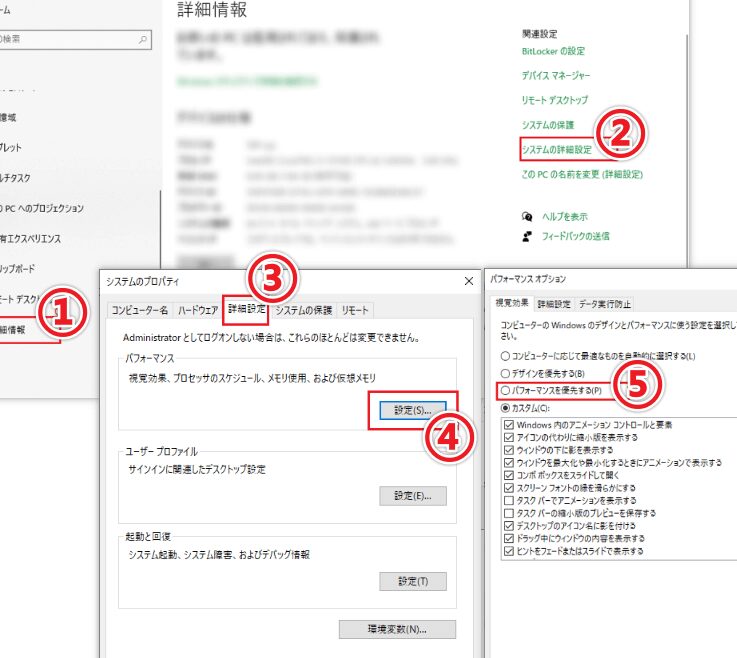This screenshot has height=658, width=737.
Task: Switch to コンピューター名 tab
Action: [x=140, y=310]
